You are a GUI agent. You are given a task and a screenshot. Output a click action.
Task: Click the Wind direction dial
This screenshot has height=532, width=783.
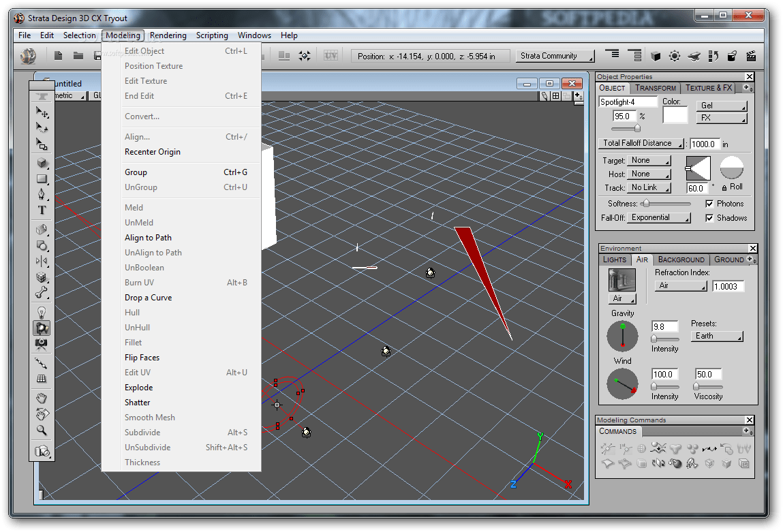[x=622, y=384]
